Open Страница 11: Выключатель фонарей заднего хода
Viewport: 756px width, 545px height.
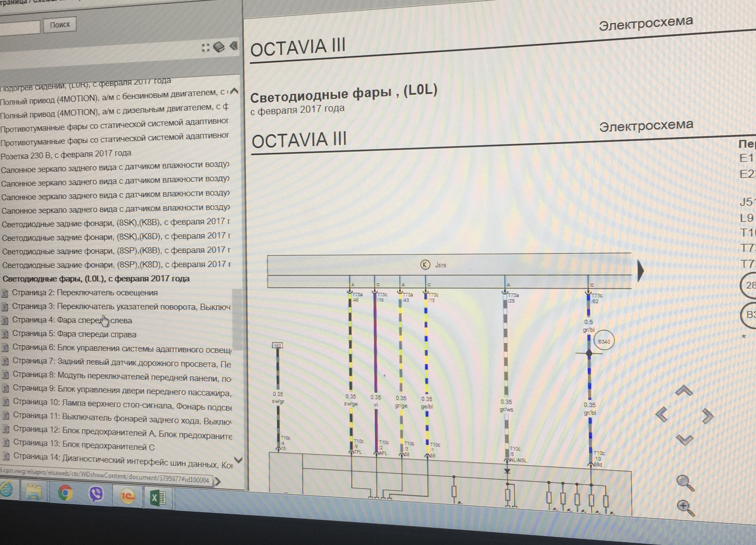point(122,418)
